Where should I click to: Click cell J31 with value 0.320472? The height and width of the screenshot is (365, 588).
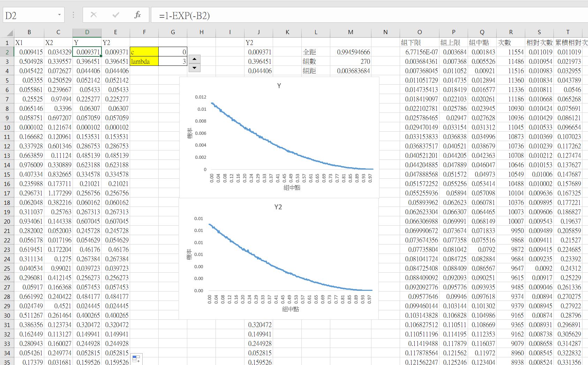click(x=258, y=325)
